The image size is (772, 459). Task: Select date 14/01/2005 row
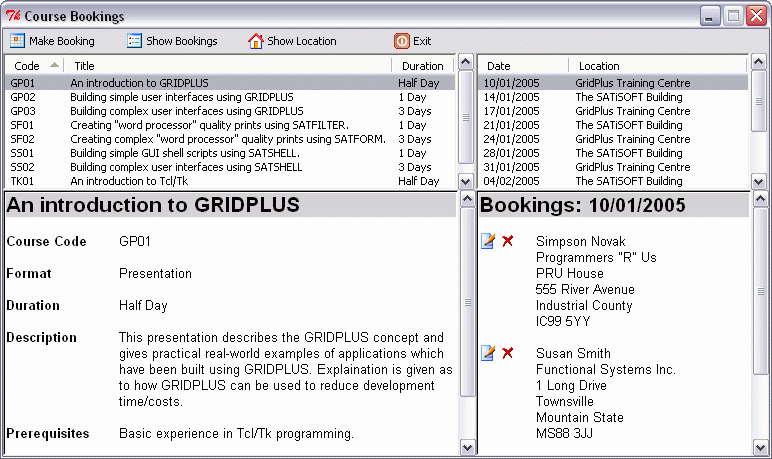613,97
